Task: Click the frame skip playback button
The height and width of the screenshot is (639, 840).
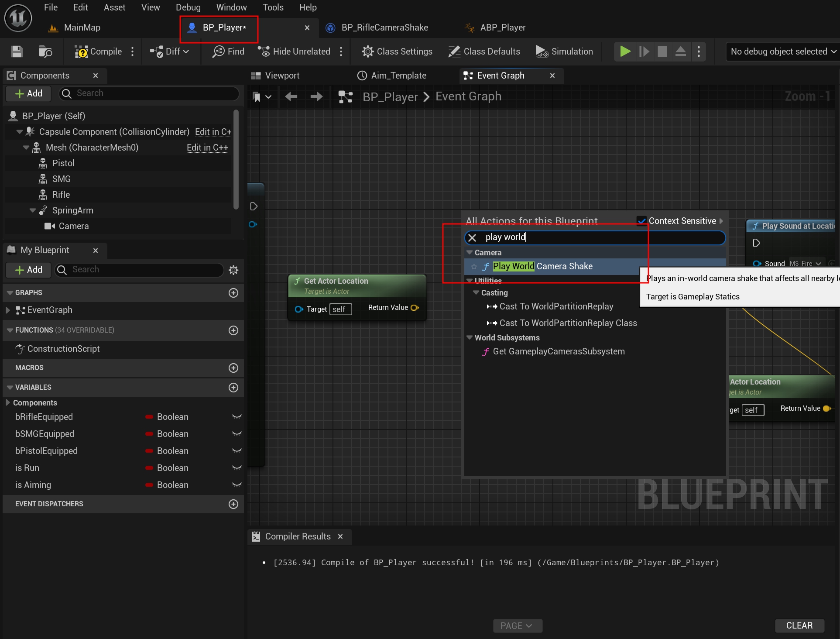Action: [x=644, y=52]
